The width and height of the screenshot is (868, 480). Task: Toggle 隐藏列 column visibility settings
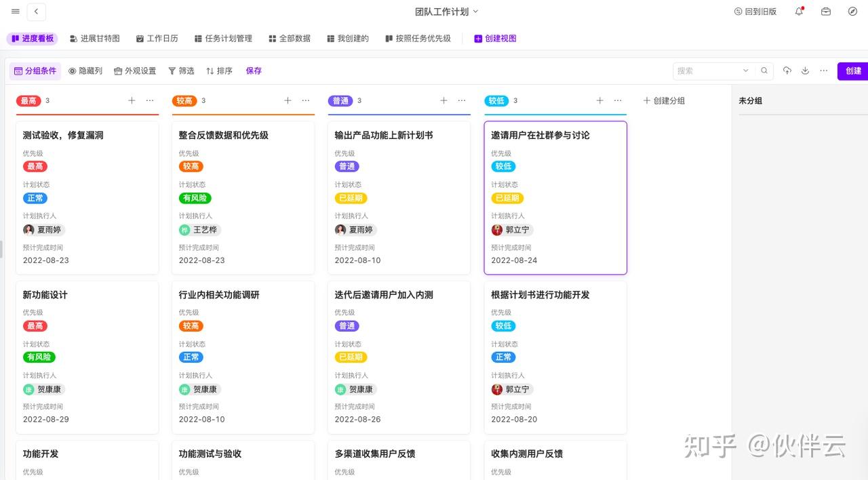(85, 71)
